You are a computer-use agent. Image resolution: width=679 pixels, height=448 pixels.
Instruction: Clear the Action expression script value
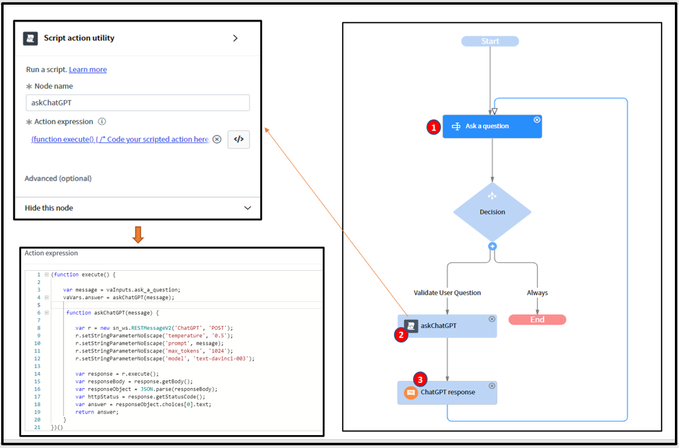pyautogui.click(x=217, y=139)
